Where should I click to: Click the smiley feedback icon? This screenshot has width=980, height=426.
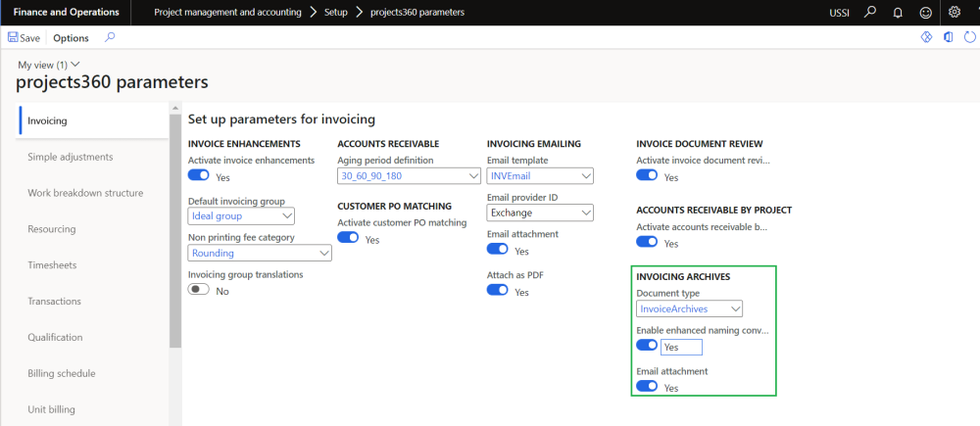click(x=925, y=12)
